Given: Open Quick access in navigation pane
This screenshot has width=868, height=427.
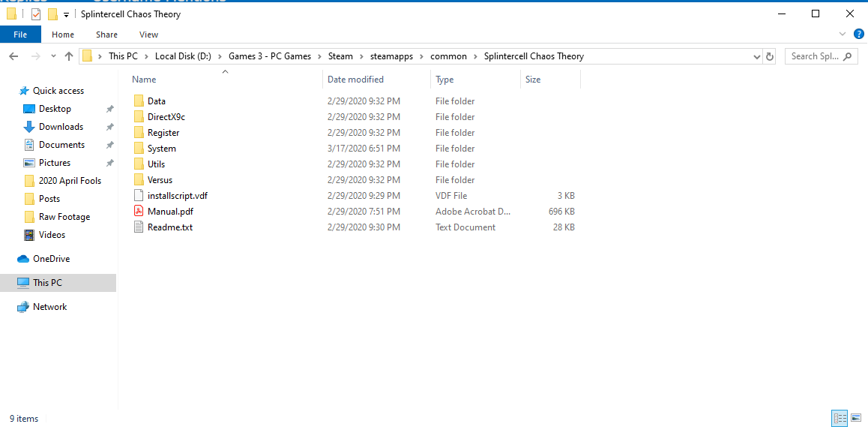Looking at the screenshot, I should [58, 90].
